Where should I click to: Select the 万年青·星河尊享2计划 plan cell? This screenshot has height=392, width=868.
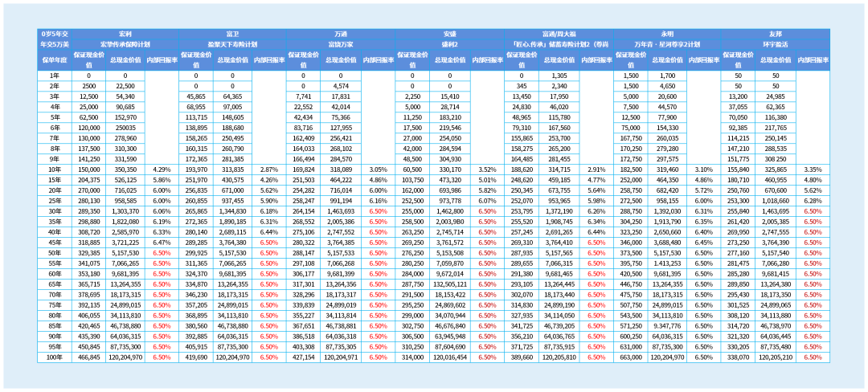coord(667,43)
